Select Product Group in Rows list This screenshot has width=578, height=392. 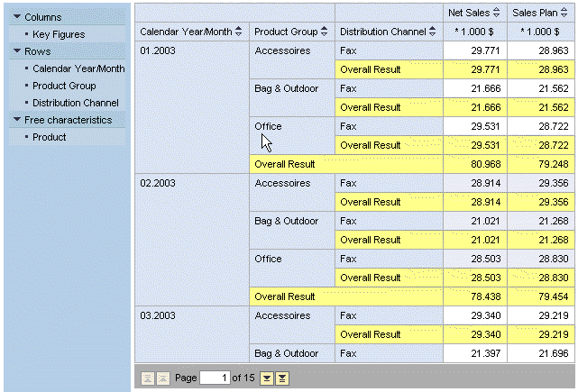tap(64, 86)
